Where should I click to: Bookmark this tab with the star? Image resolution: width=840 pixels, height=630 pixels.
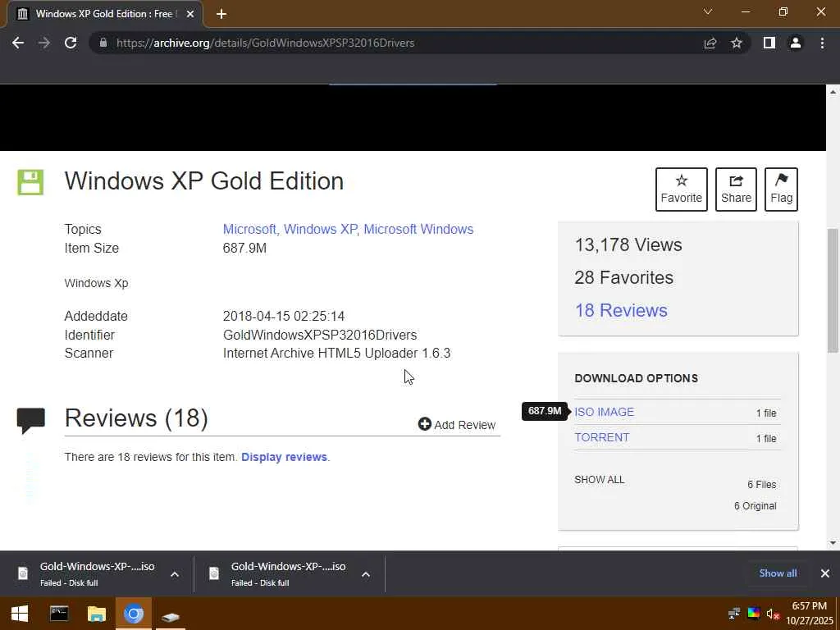click(737, 43)
